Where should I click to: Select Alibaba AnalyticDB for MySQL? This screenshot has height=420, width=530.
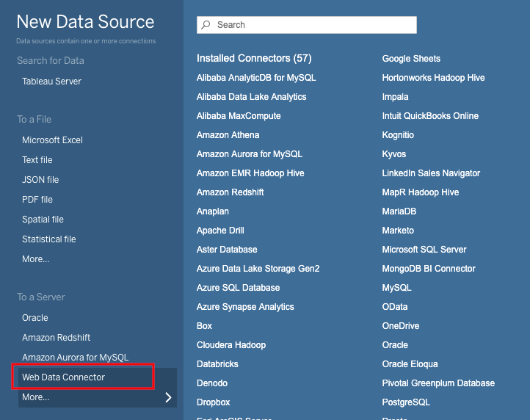click(x=256, y=78)
